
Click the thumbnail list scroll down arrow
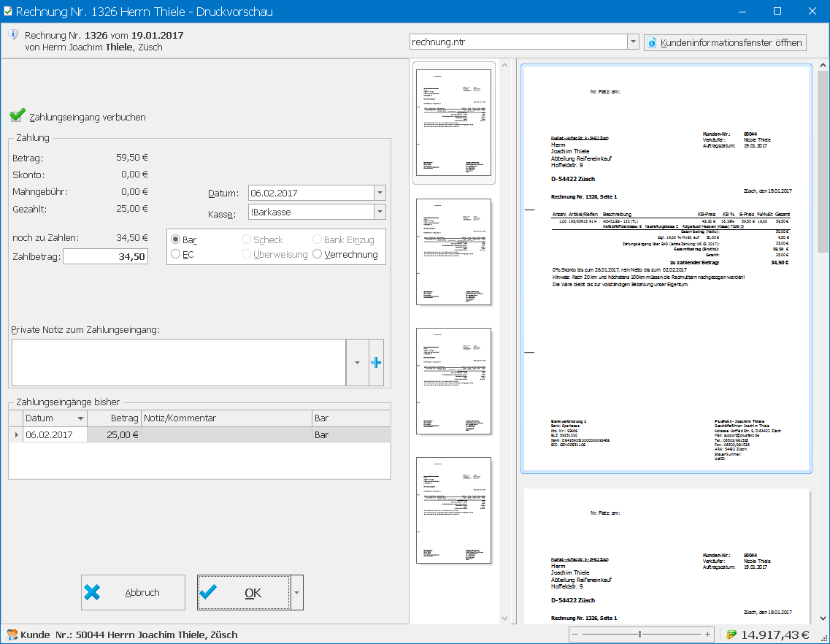pyautogui.click(x=504, y=618)
